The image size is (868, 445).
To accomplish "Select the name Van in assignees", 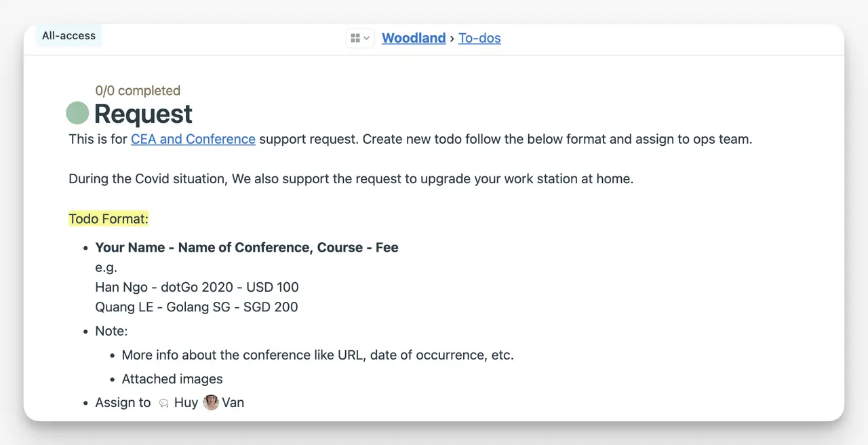I will pyautogui.click(x=233, y=402).
